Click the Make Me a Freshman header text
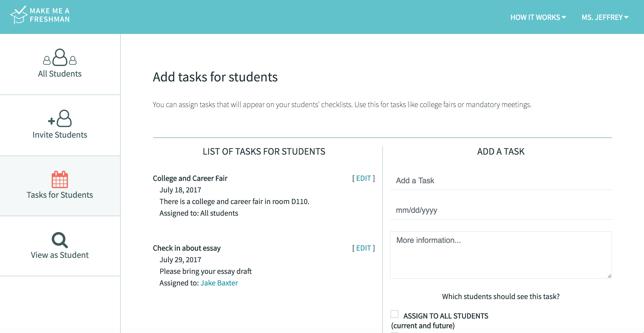644x333 pixels. point(49,15)
